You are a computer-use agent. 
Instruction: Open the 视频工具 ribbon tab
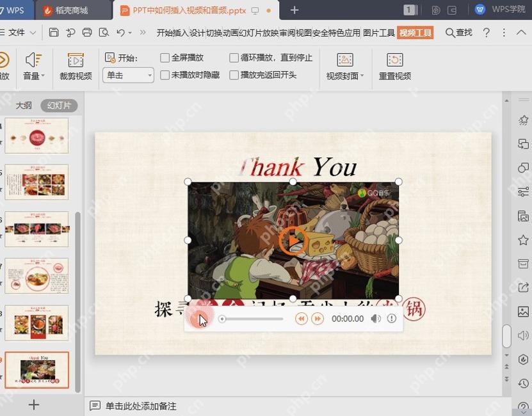[x=415, y=33]
